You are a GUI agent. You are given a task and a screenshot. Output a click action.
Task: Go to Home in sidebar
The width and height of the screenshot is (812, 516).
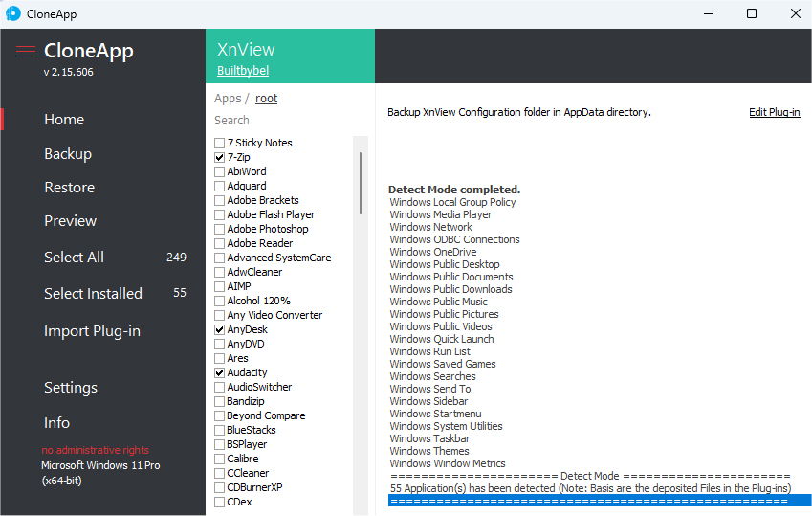coord(64,120)
